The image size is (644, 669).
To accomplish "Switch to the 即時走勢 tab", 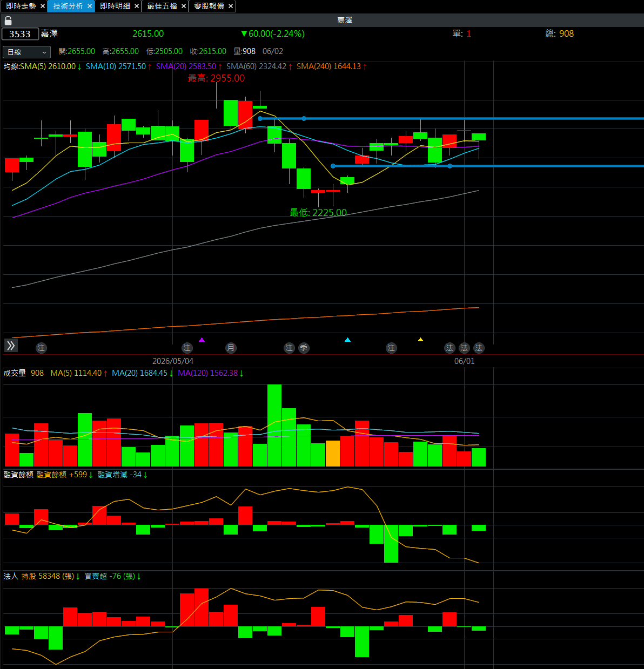I will coord(21,6).
